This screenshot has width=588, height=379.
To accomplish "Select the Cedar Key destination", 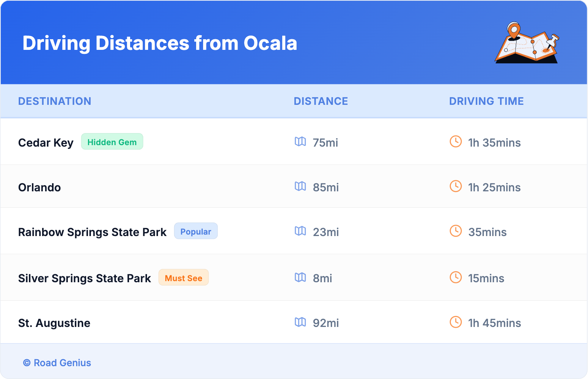I will pos(46,143).
